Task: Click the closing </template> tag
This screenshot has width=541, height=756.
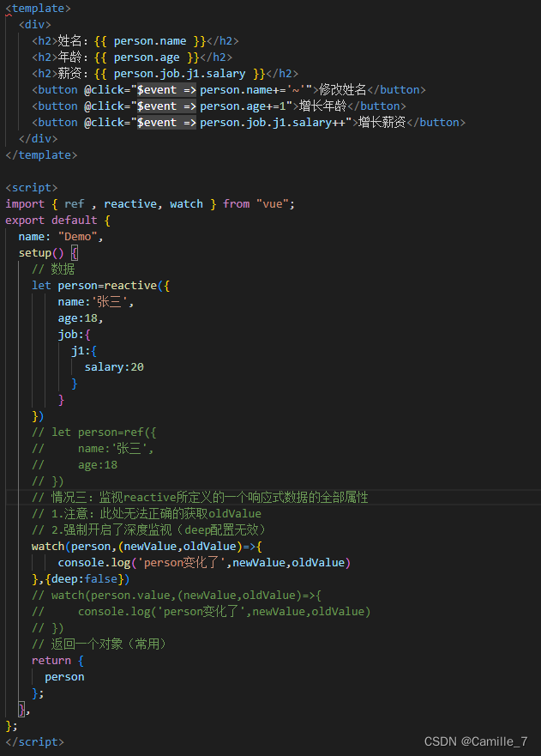Action: click(x=41, y=154)
